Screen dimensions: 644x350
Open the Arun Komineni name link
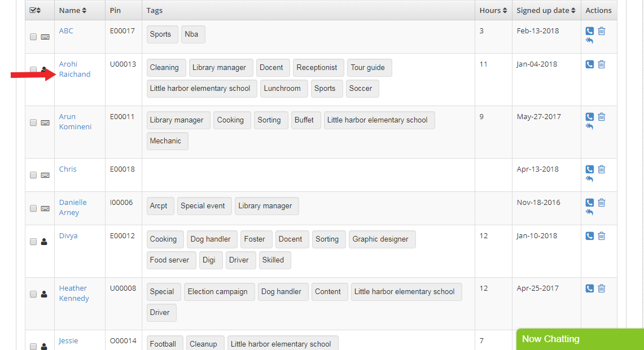(75, 121)
